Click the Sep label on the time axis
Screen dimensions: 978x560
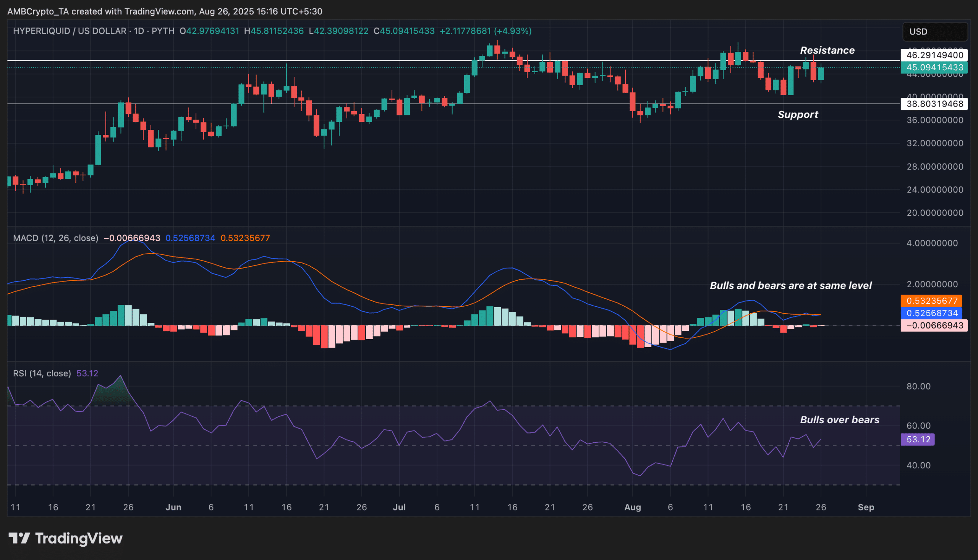point(866,507)
